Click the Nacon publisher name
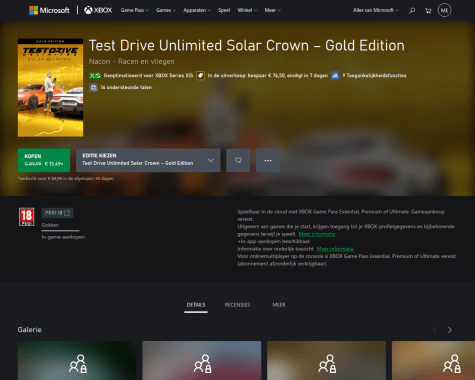 (99, 62)
